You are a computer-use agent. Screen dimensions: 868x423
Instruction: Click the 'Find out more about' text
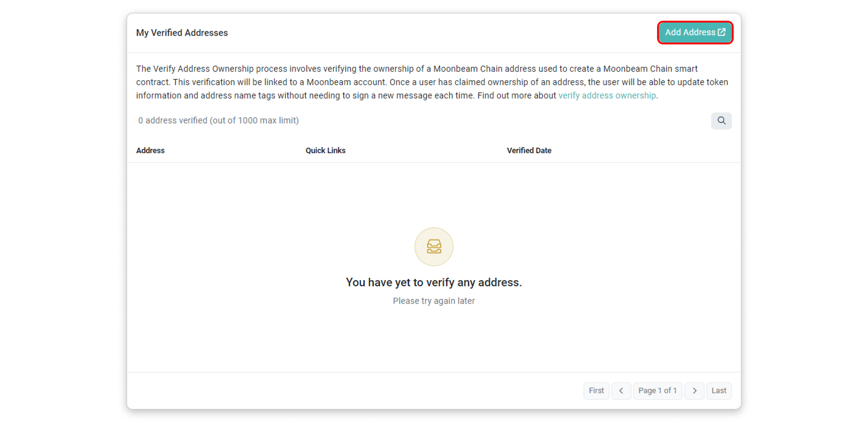pos(516,95)
